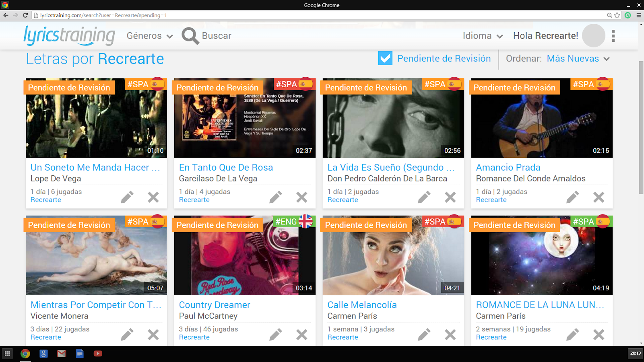
Task: Edit Mientras Por Competir lyrics
Action: coord(127,335)
